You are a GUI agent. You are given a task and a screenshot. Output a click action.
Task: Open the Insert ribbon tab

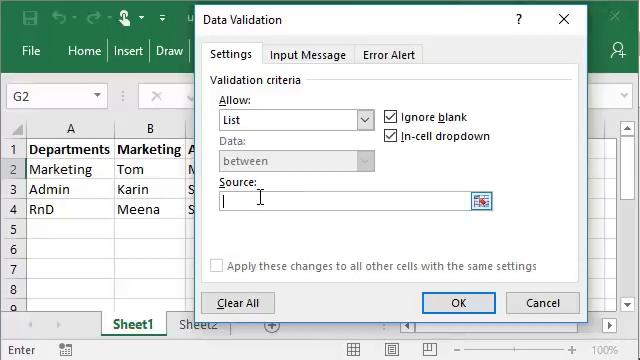point(128,51)
